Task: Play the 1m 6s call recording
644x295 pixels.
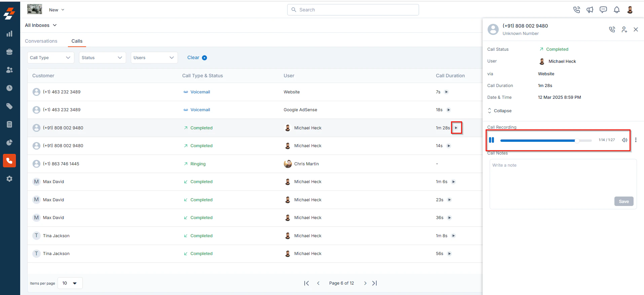Action: point(453,182)
